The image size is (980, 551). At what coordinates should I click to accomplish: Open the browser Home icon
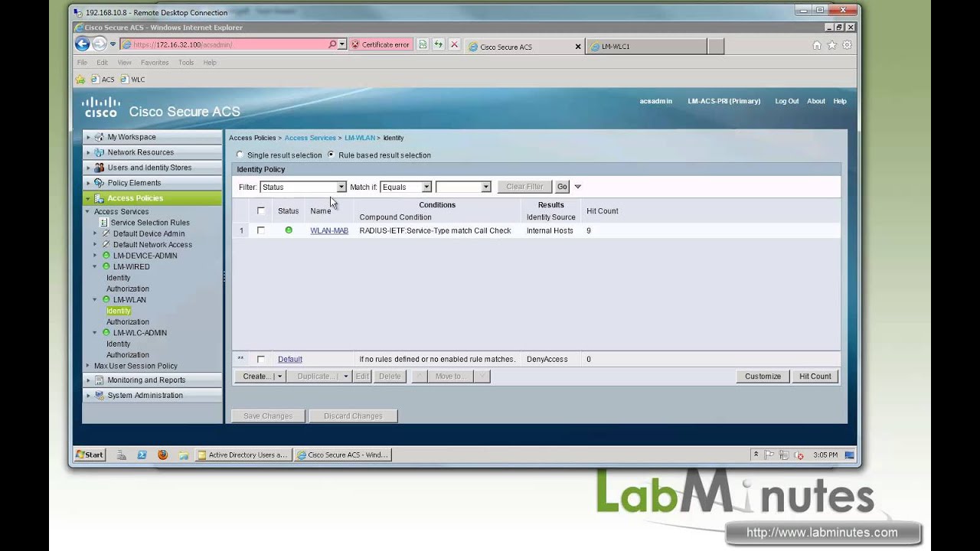click(x=817, y=45)
